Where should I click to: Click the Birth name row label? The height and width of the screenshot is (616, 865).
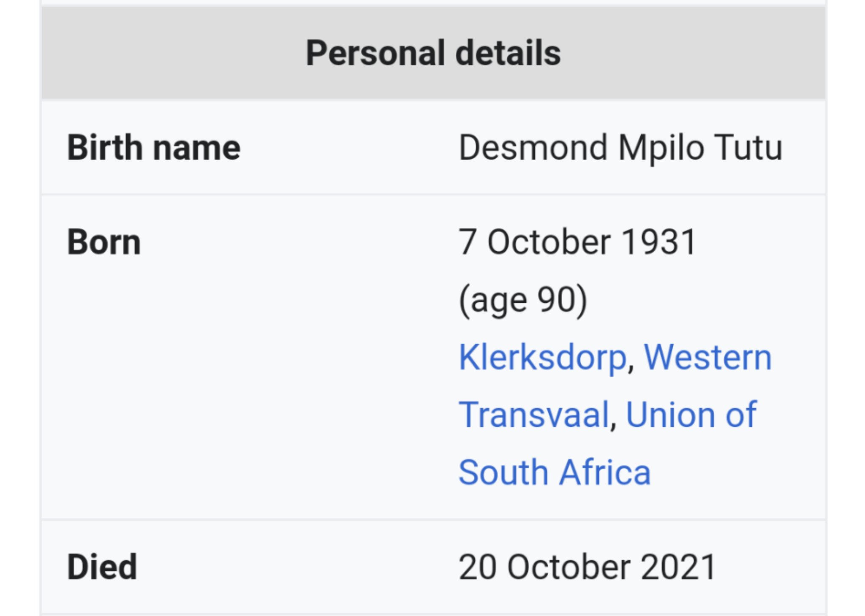tap(154, 148)
